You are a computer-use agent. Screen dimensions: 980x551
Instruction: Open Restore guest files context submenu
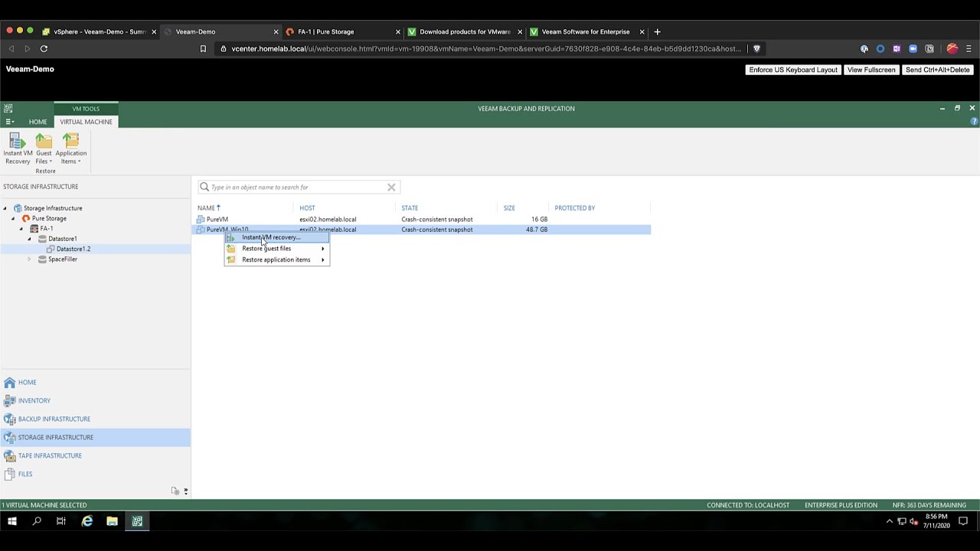point(277,249)
